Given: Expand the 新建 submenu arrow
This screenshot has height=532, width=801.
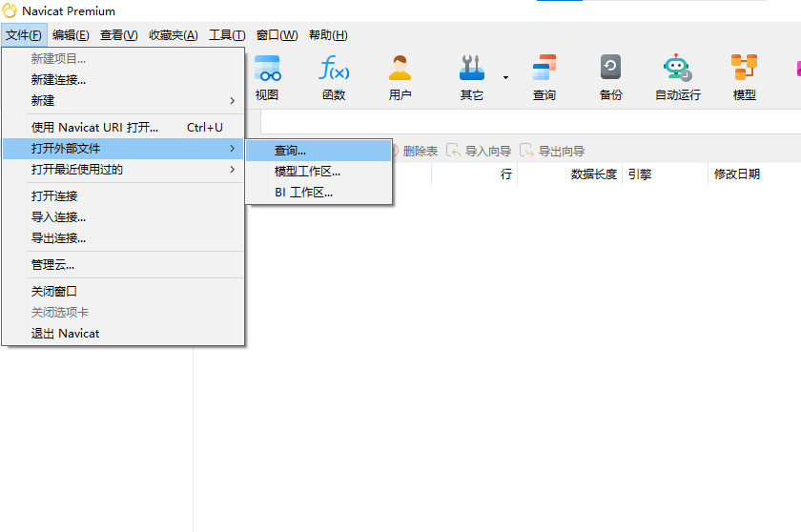Looking at the screenshot, I should click(233, 100).
